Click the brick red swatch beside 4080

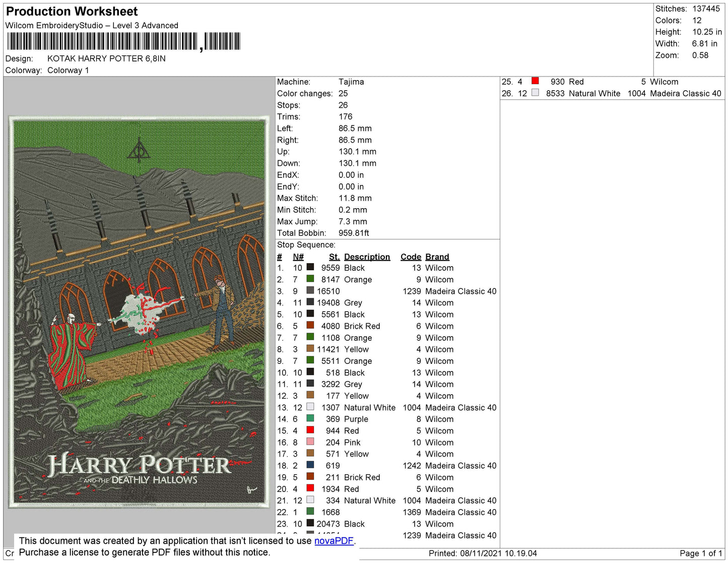(310, 325)
